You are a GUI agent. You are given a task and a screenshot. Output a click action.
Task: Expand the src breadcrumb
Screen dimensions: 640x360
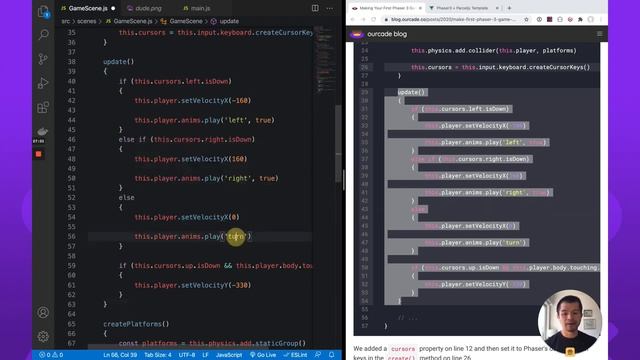[65, 21]
